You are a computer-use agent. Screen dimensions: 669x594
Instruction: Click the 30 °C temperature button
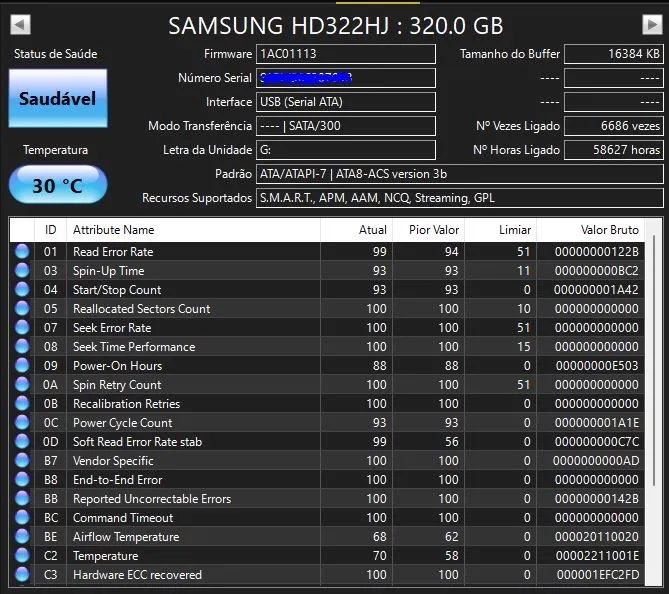[58, 185]
